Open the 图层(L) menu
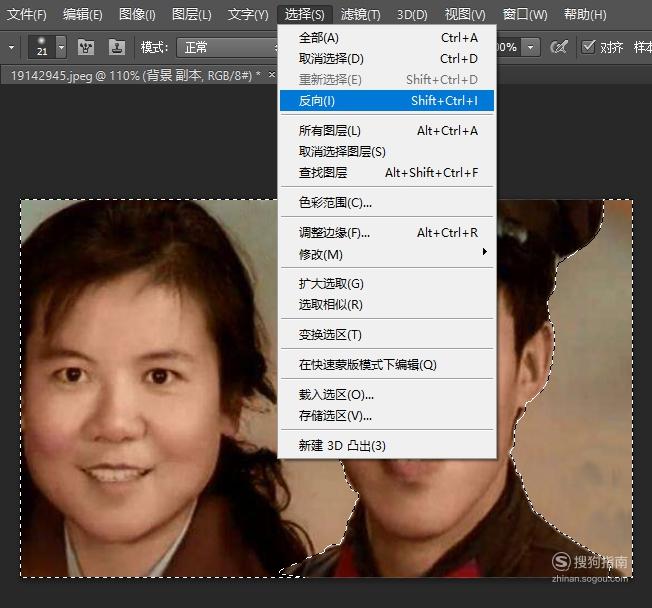Viewport: 652px width, 608px height. (x=192, y=15)
